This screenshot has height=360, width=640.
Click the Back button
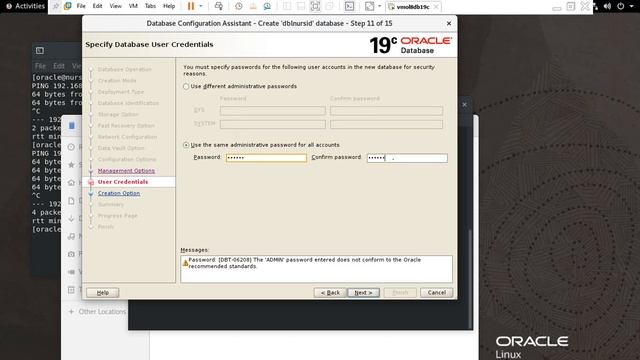click(330, 293)
